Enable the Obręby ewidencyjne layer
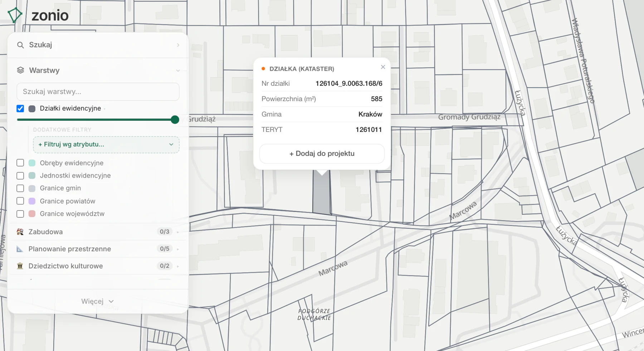Screen dimensions: 644x351 tap(20, 163)
